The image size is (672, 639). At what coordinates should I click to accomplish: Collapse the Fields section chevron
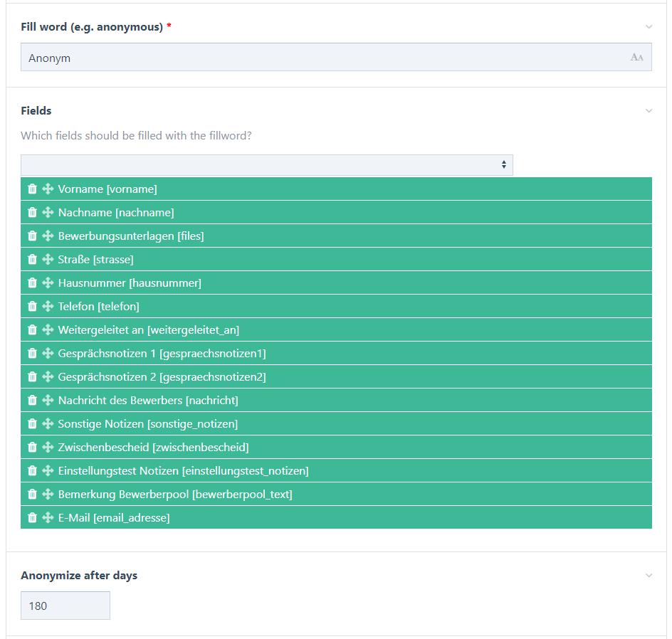tap(649, 111)
